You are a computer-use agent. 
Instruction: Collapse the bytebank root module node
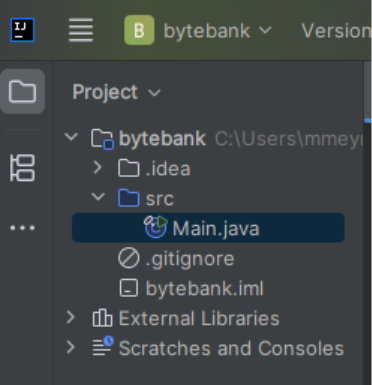pyautogui.click(x=71, y=137)
